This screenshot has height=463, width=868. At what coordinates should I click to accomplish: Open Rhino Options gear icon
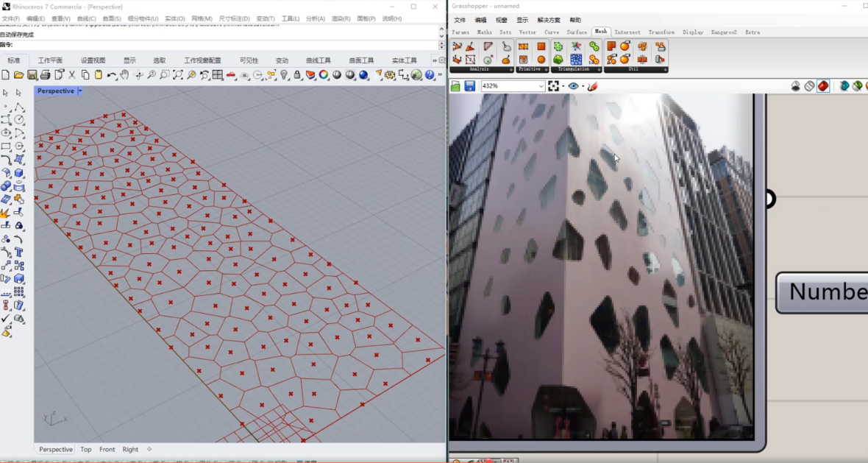coord(391,75)
